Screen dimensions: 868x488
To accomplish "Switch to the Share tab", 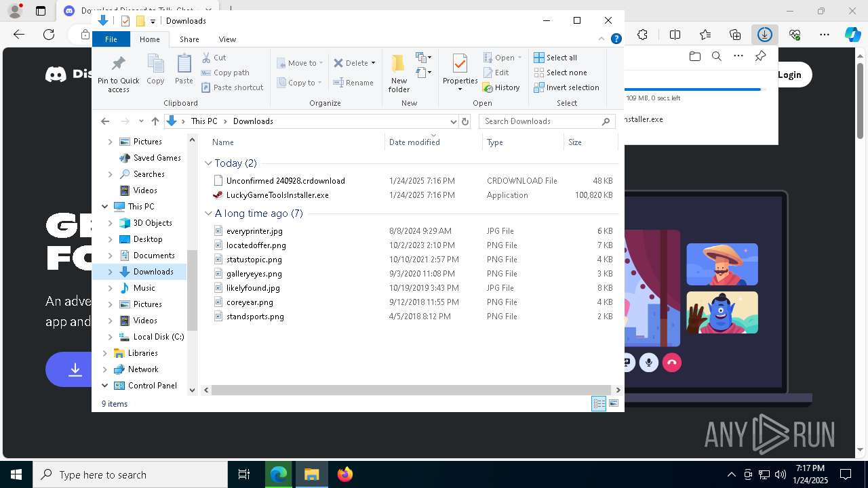I will [x=189, y=39].
